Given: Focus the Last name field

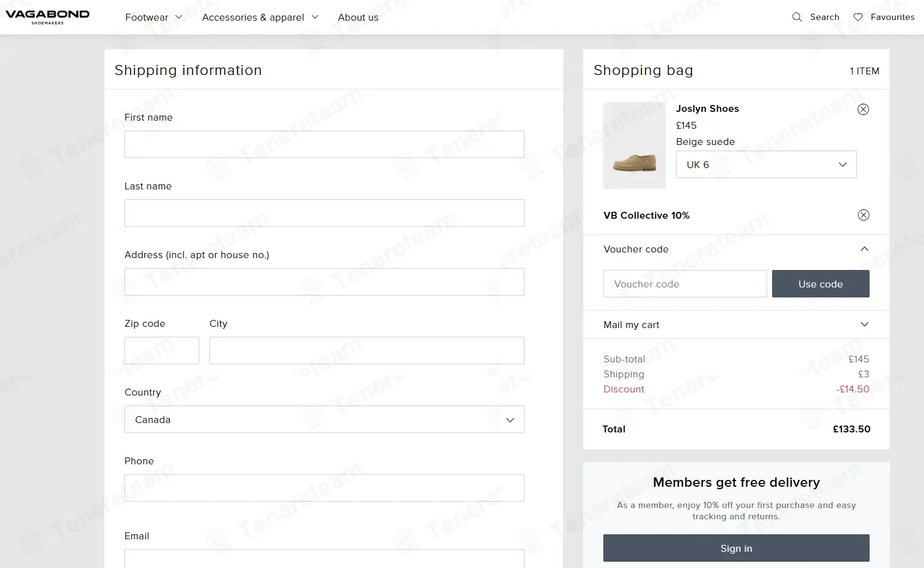Looking at the screenshot, I should [324, 213].
